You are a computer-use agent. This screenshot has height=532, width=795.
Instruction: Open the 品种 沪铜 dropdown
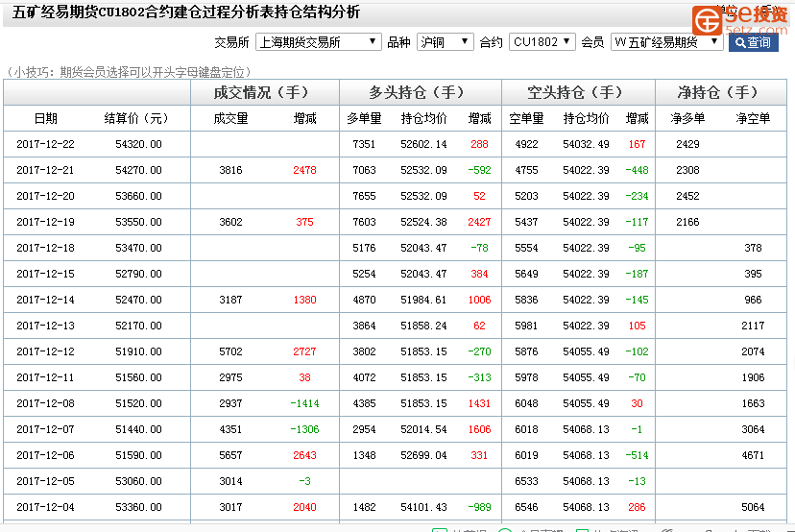tap(445, 42)
